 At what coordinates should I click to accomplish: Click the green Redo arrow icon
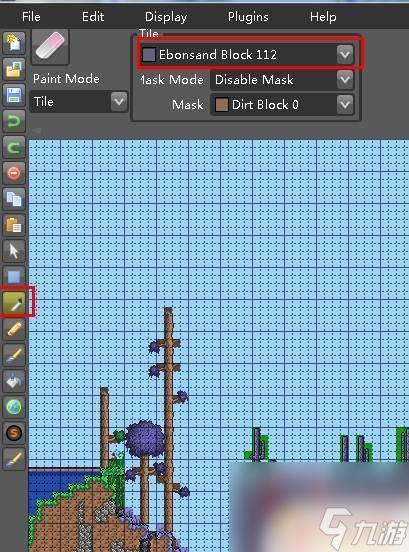[x=14, y=147]
